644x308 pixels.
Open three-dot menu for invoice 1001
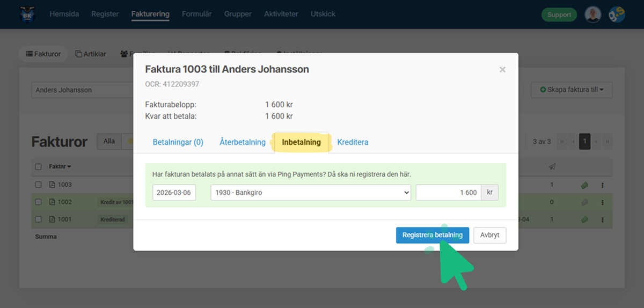click(602, 219)
